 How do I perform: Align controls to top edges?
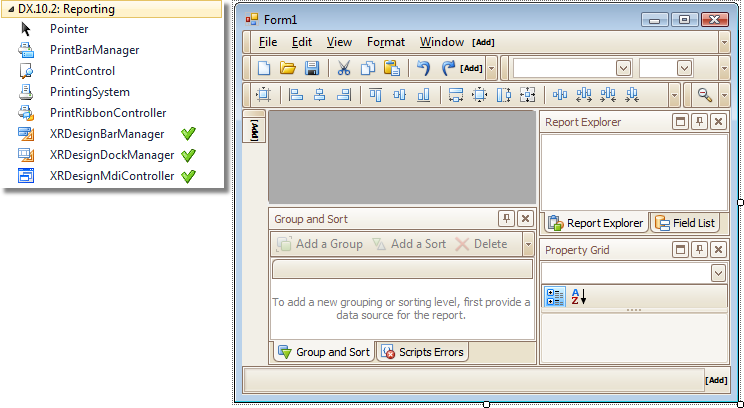pyautogui.click(x=375, y=95)
